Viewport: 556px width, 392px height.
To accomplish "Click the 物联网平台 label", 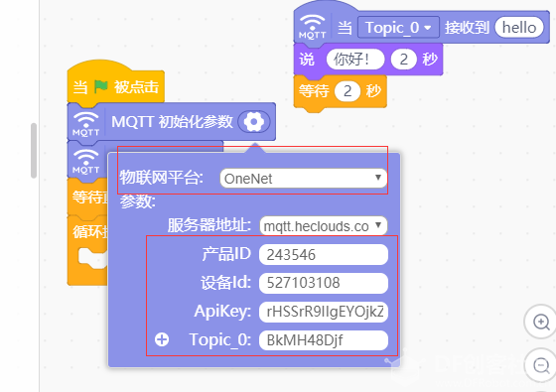I will coord(161,178).
